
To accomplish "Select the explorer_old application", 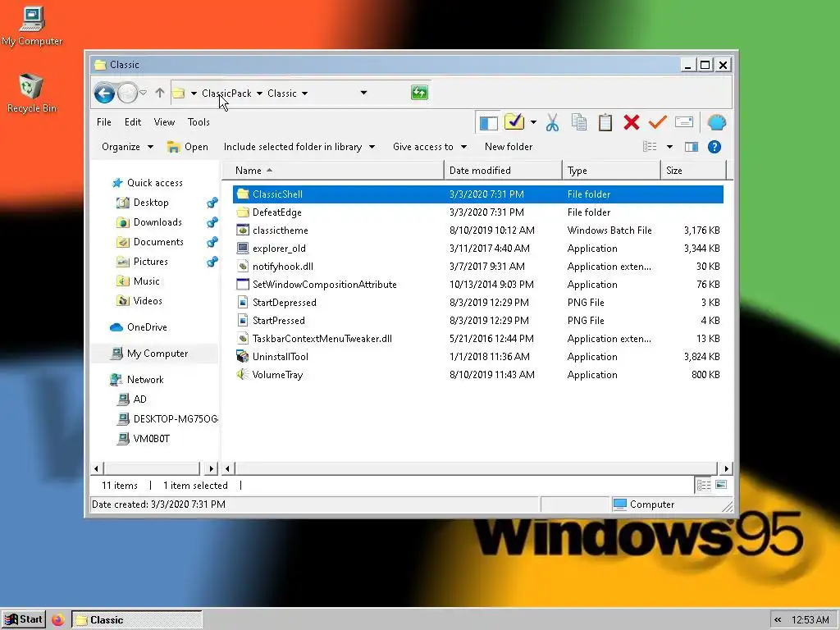I will coord(478,249).
